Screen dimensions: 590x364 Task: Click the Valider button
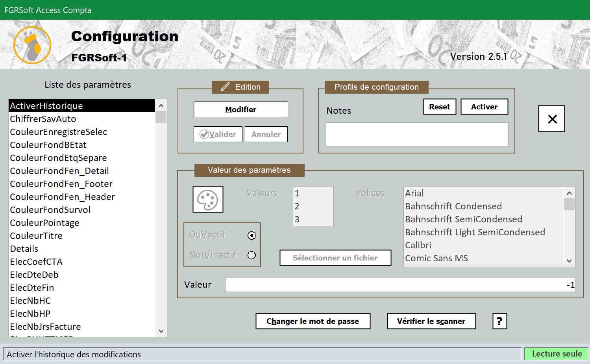point(218,134)
